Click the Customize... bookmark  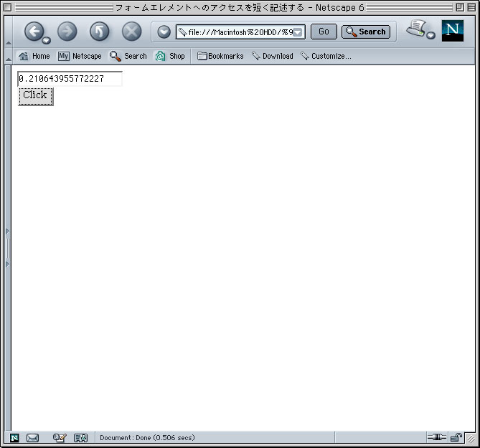[326, 56]
